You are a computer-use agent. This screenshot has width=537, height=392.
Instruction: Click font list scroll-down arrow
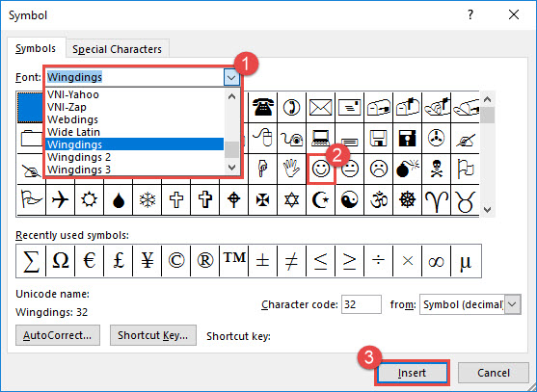[231, 168]
